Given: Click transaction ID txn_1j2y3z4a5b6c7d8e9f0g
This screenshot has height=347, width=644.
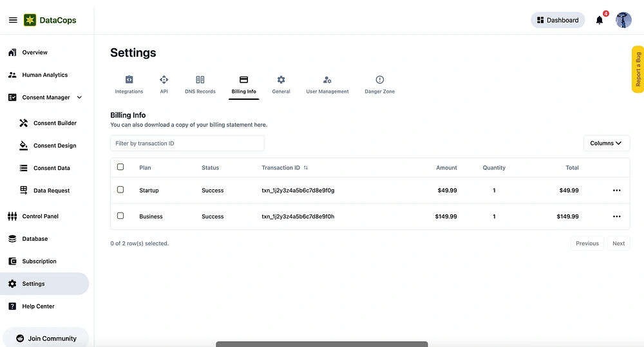Looking at the screenshot, I should pyautogui.click(x=298, y=191).
